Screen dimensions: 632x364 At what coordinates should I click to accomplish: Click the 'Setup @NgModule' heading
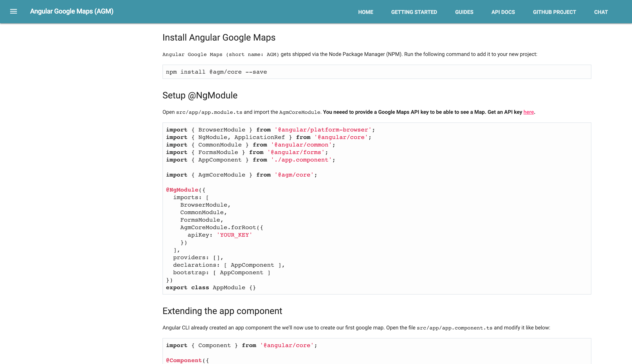pyautogui.click(x=200, y=95)
